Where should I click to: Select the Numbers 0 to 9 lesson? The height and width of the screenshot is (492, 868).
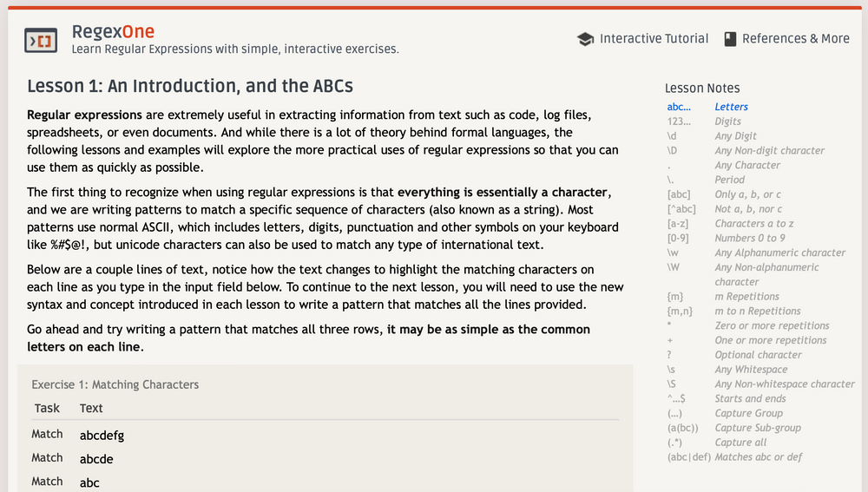pyautogui.click(x=750, y=238)
